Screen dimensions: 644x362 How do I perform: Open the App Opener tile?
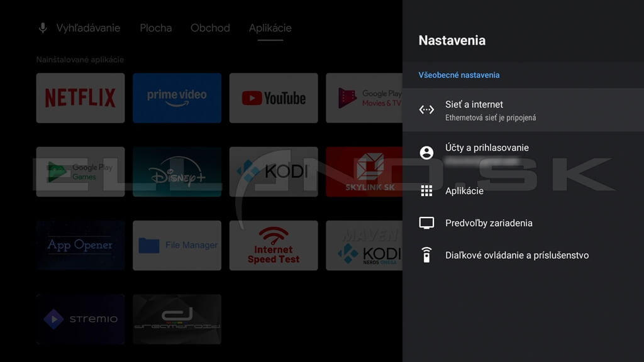pyautogui.click(x=80, y=245)
